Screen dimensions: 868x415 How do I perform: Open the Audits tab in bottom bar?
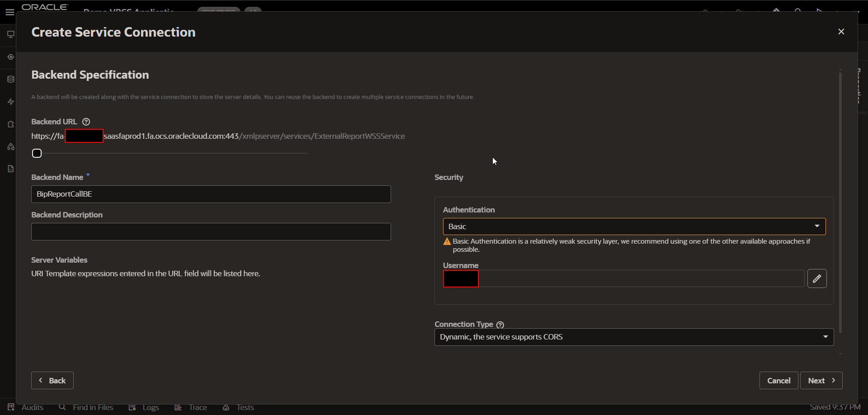coord(26,407)
